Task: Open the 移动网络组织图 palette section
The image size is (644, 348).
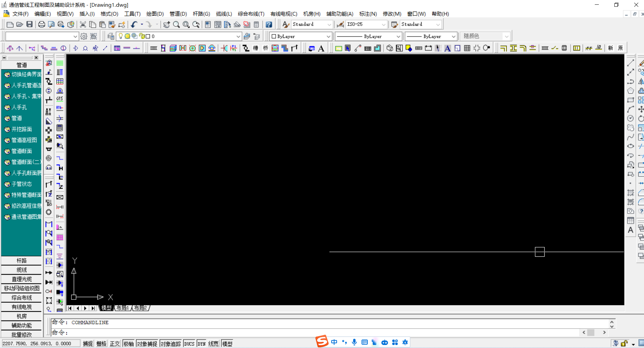Action: 22,288
